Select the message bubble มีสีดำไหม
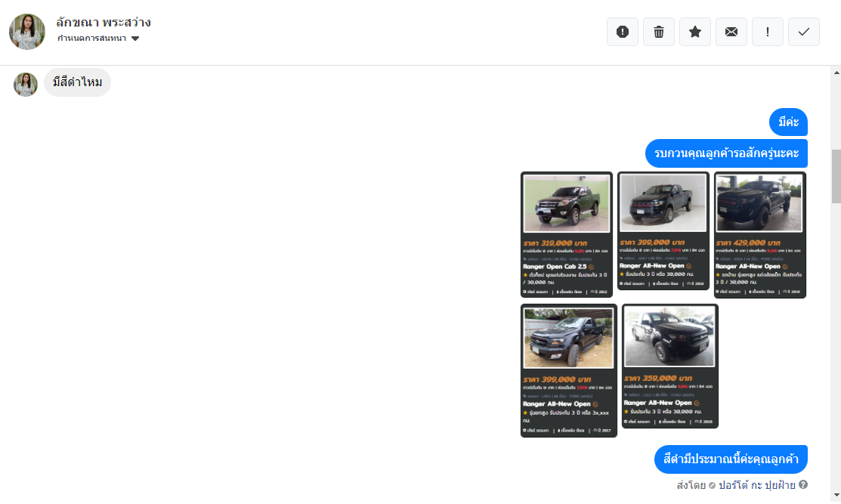Image resolution: width=841 pixels, height=504 pixels. 77,82
